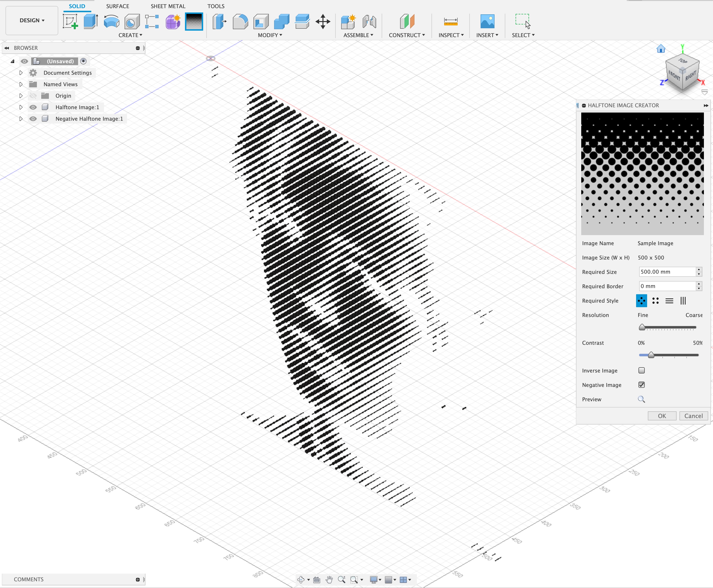Click the Home view icon near the view cube
Viewport: 713px width, 588px height.
click(x=661, y=49)
